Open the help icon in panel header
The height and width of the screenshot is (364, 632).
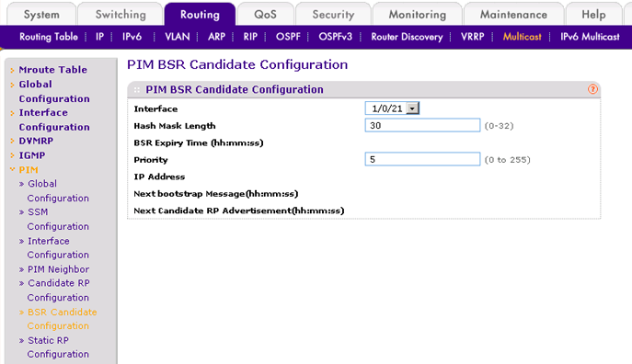coord(592,89)
